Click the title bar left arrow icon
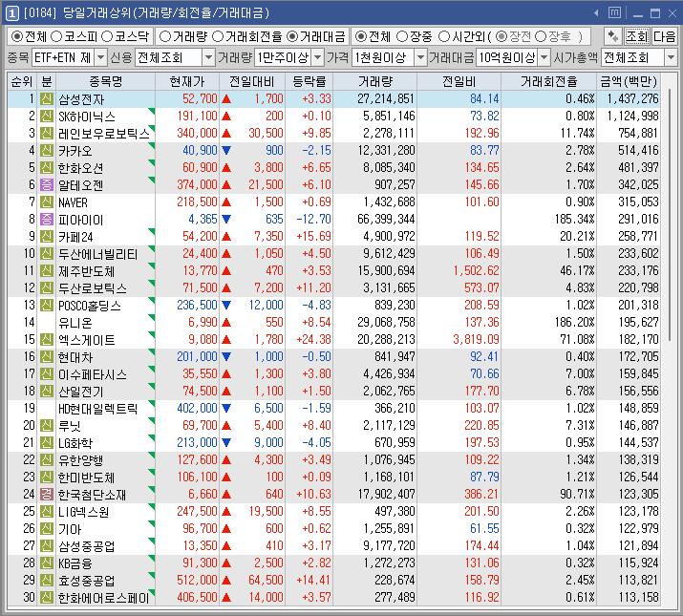The width and height of the screenshot is (683, 616). point(596,13)
